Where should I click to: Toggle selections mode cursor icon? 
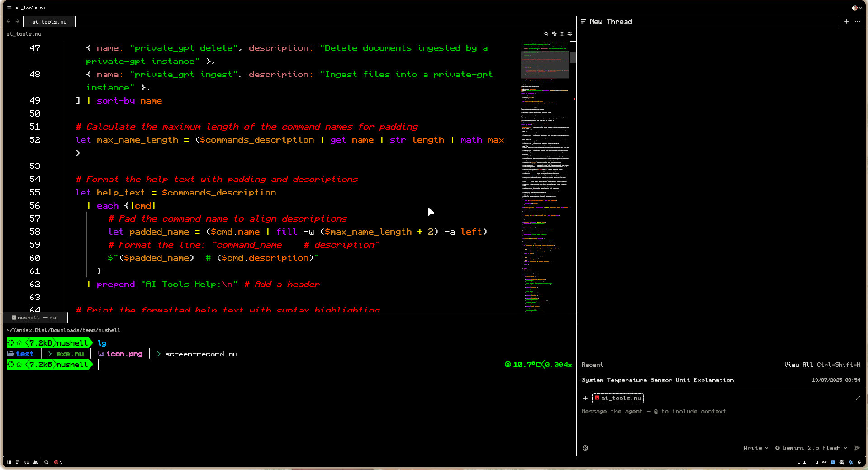(562, 34)
